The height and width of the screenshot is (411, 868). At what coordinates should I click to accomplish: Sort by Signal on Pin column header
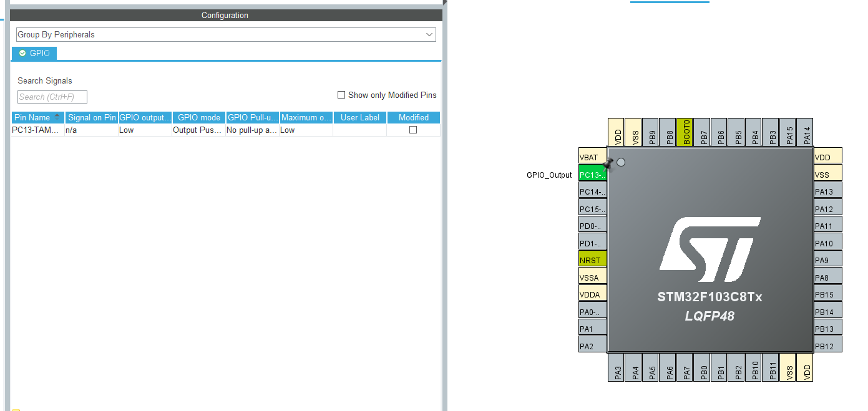92,117
